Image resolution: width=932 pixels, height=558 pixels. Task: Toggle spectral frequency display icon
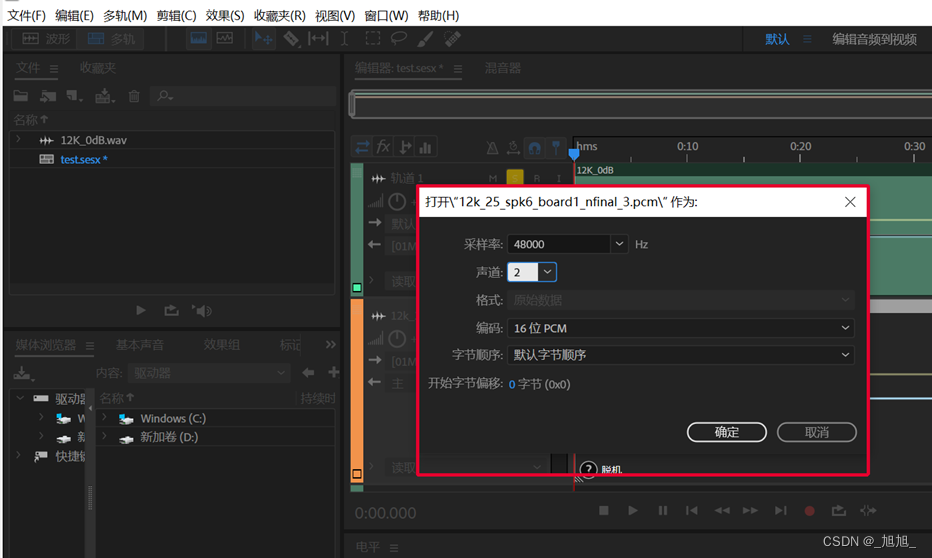point(199,39)
